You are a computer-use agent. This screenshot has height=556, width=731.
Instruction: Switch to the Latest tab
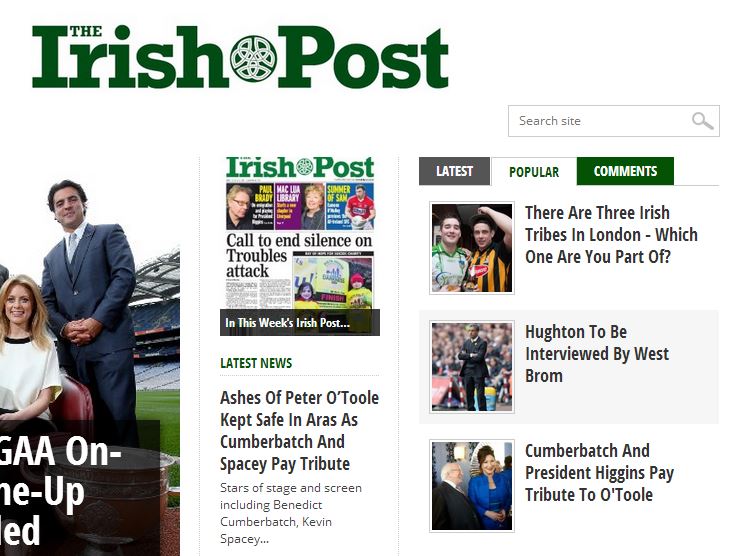tap(455, 171)
